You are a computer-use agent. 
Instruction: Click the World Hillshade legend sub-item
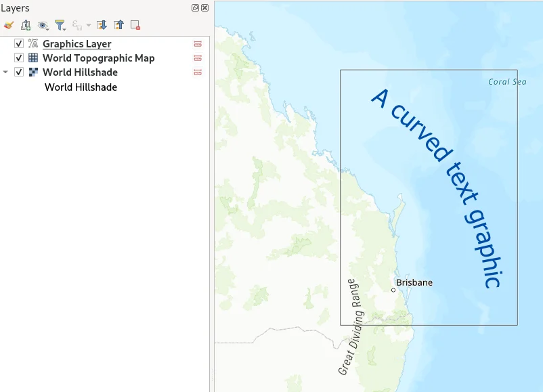tap(81, 87)
